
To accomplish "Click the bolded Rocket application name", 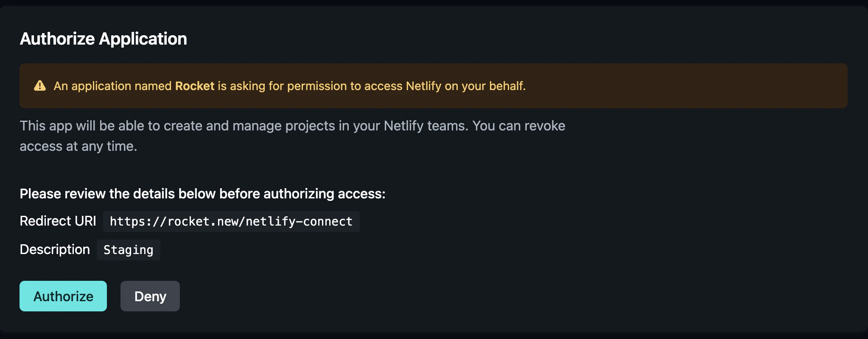I will pyautogui.click(x=195, y=86).
